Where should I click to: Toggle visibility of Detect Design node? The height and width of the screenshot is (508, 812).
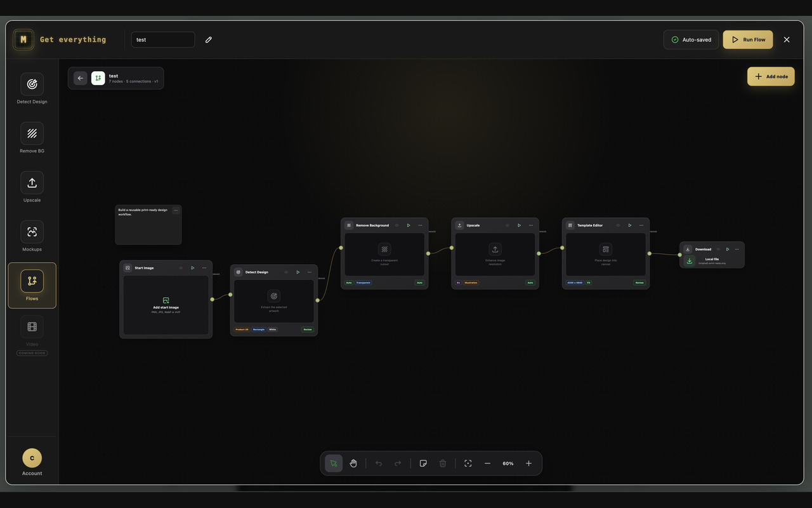coord(286,272)
